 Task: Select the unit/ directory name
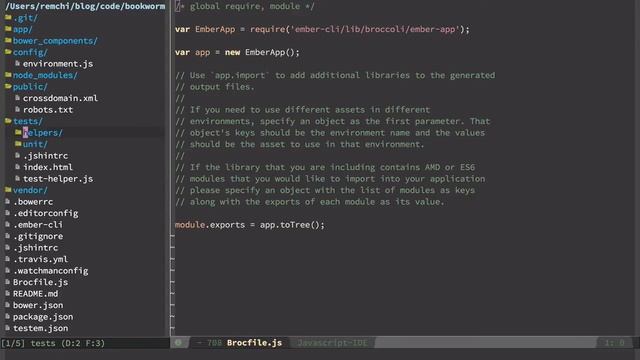[35, 144]
